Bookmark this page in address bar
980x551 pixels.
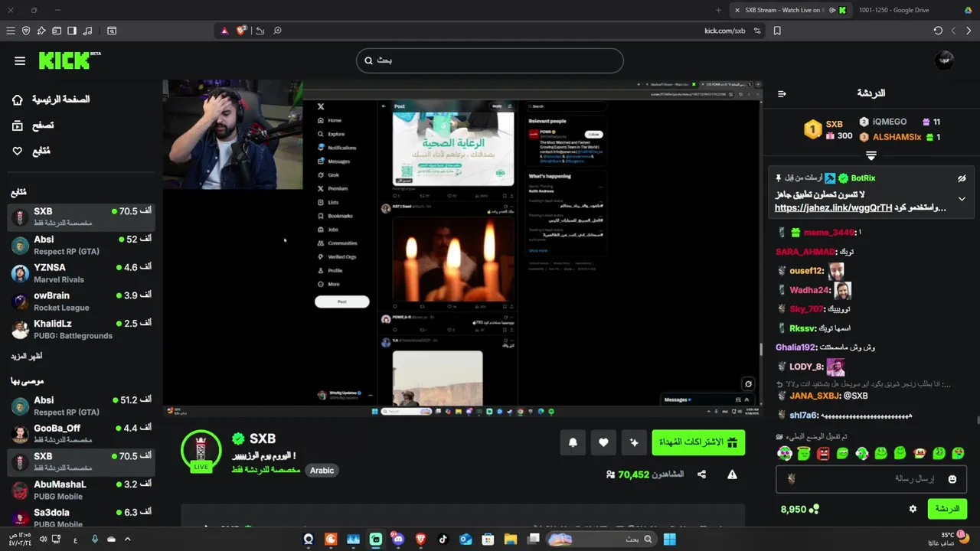(777, 31)
